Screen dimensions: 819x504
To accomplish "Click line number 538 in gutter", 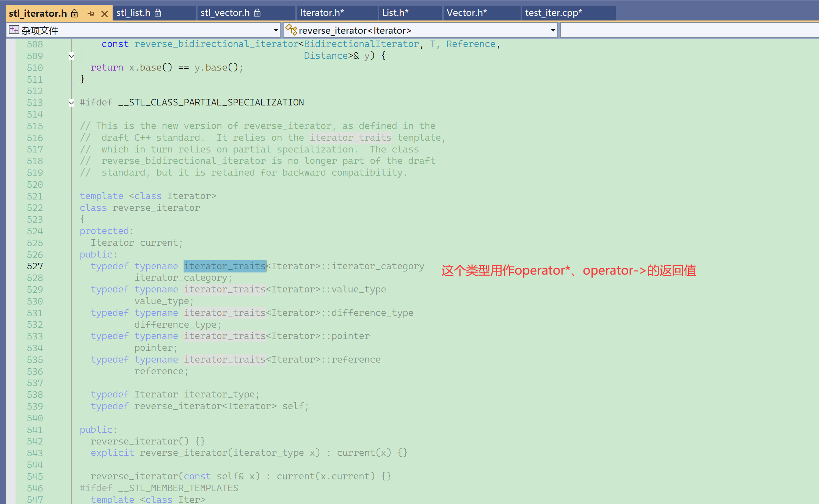I will click(35, 395).
